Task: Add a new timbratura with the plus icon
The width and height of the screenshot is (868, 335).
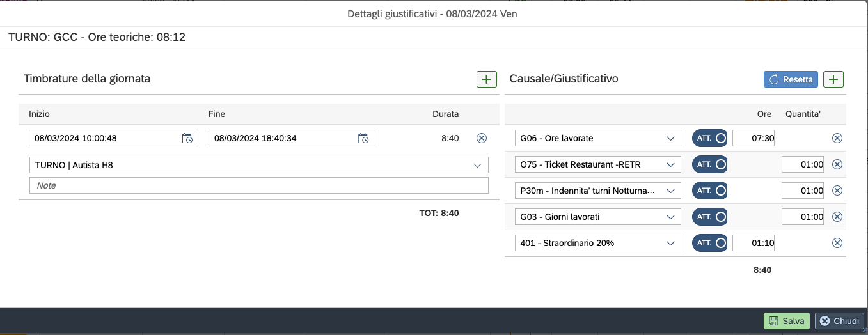Action: pos(486,79)
